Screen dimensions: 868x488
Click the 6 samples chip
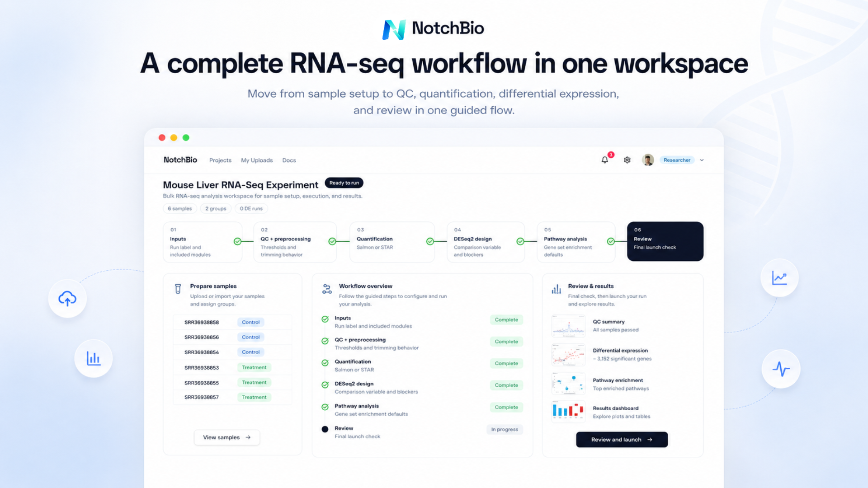click(179, 209)
